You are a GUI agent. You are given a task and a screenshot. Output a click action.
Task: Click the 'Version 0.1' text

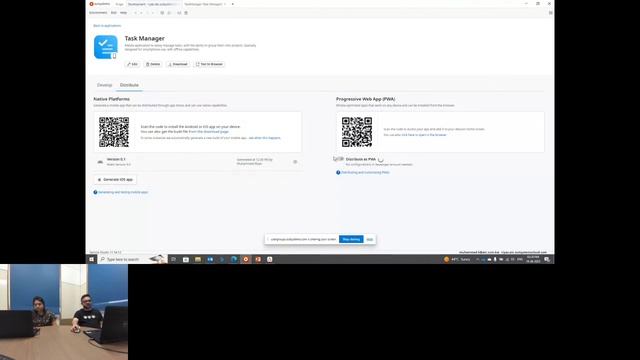[116, 159]
